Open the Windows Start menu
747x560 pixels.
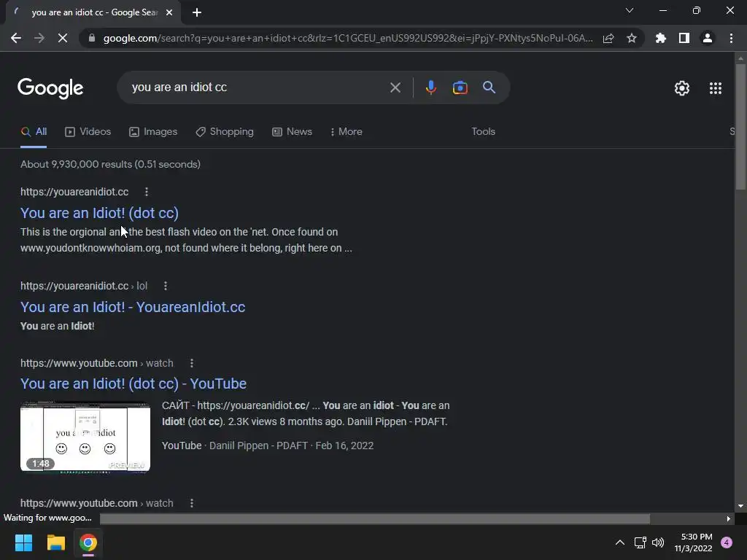click(23, 542)
